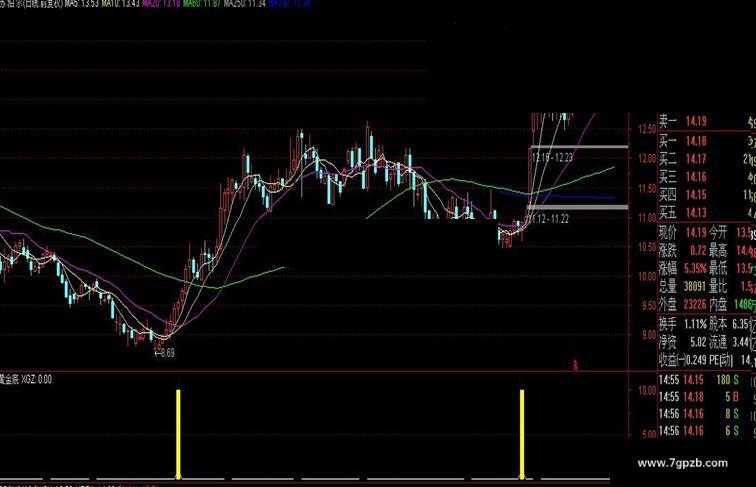Click the purple MA20: 13.18 label
Image resolution: width=756 pixels, height=487 pixels.
point(161,3)
